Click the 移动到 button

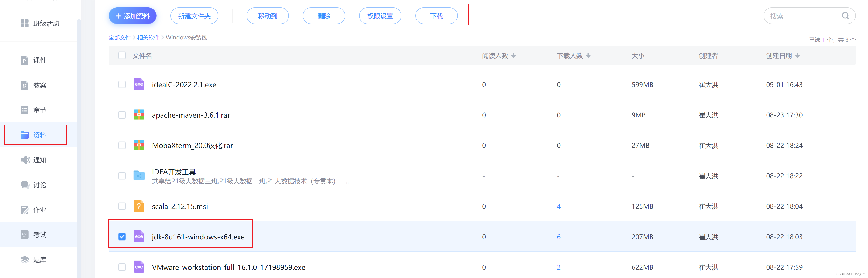click(268, 16)
